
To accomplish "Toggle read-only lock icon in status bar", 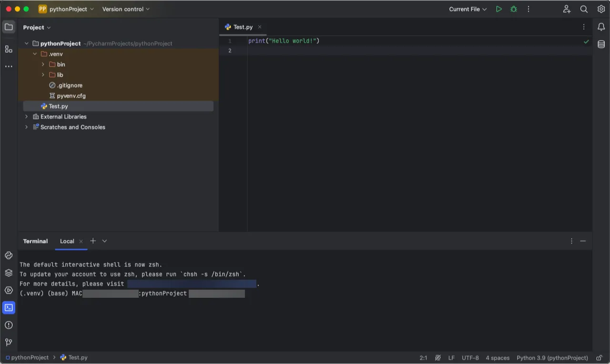I will tap(599, 358).
